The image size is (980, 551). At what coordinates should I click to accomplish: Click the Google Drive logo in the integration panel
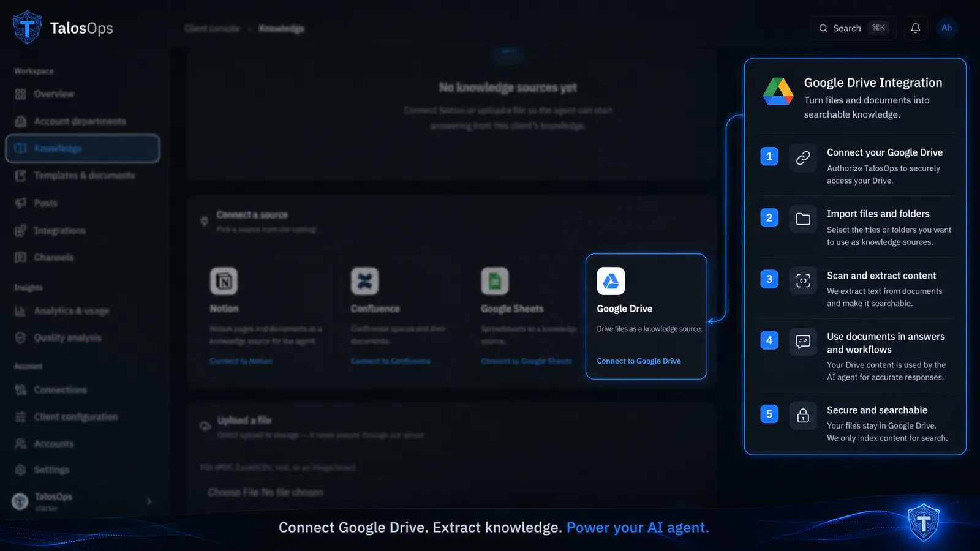pyautogui.click(x=778, y=92)
